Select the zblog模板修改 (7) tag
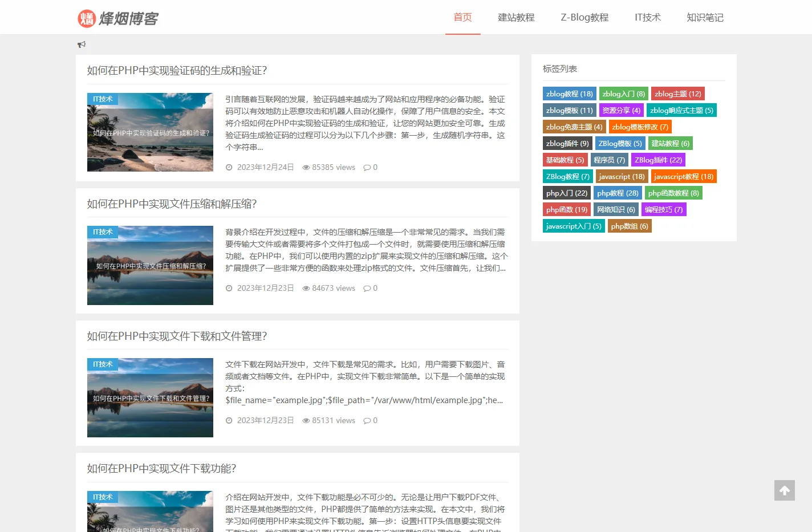 (x=640, y=127)
